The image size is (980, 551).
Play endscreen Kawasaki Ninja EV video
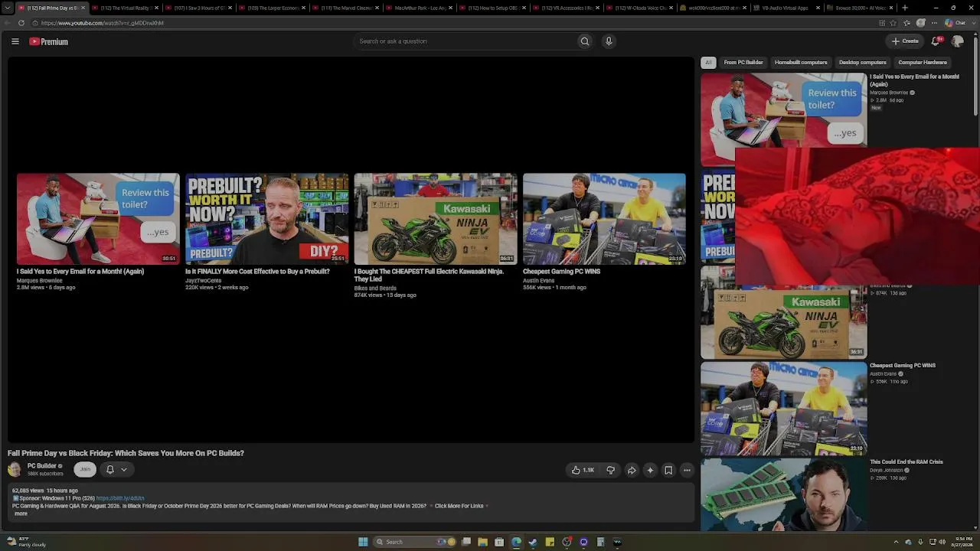coord(436,219)
